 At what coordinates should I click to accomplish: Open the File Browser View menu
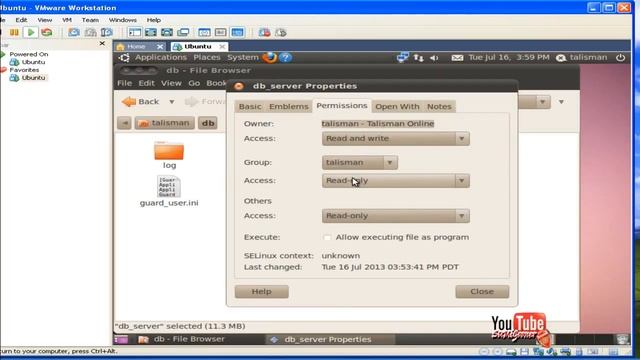click(171, 83)
